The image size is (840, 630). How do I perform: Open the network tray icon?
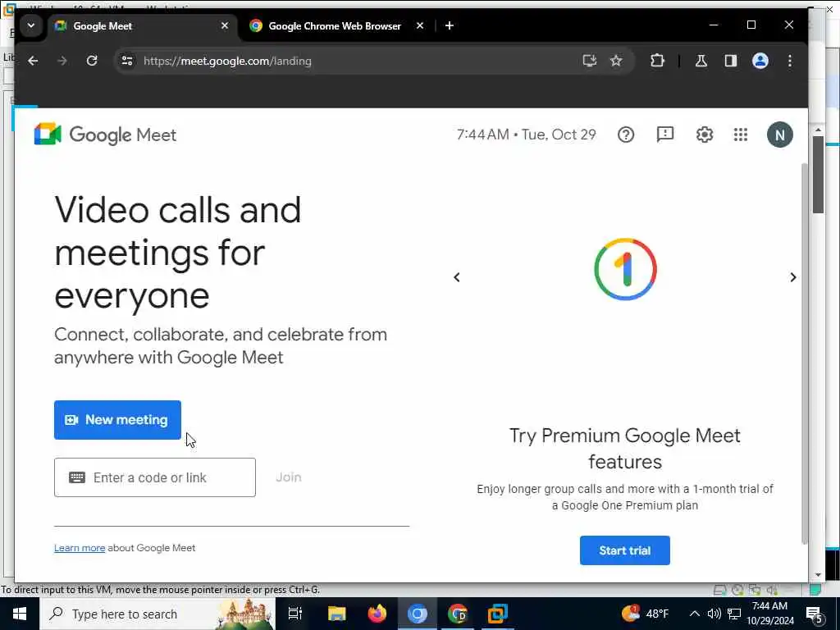click(734, 614)
